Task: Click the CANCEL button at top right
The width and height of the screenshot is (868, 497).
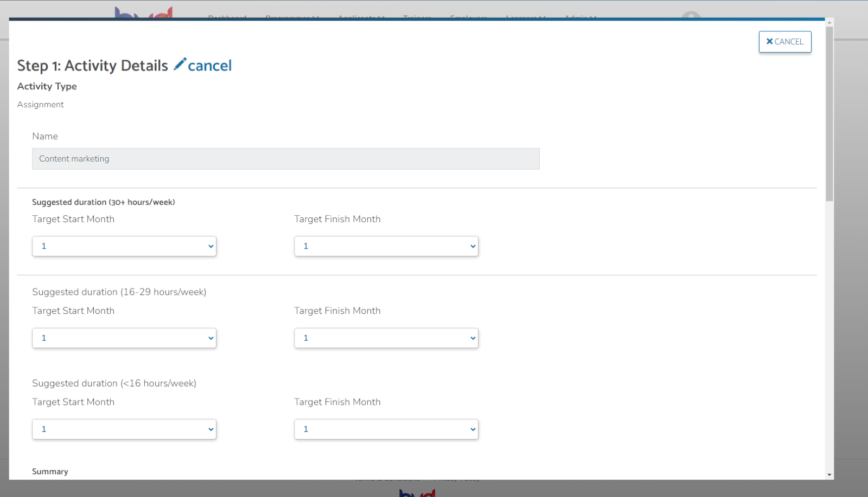Action: [x=784, y=41]
